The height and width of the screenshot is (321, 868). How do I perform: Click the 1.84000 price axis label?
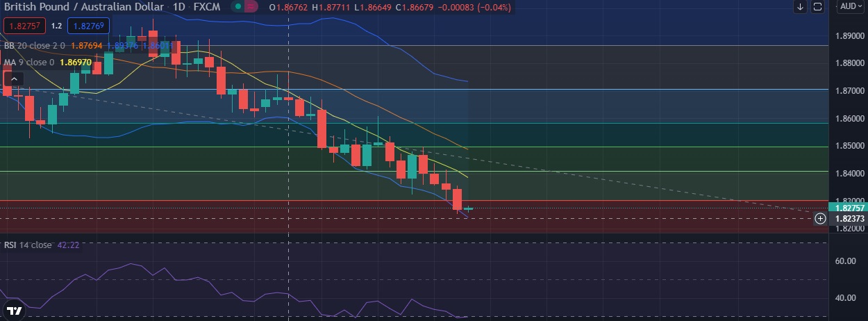[x=849, y=174]
